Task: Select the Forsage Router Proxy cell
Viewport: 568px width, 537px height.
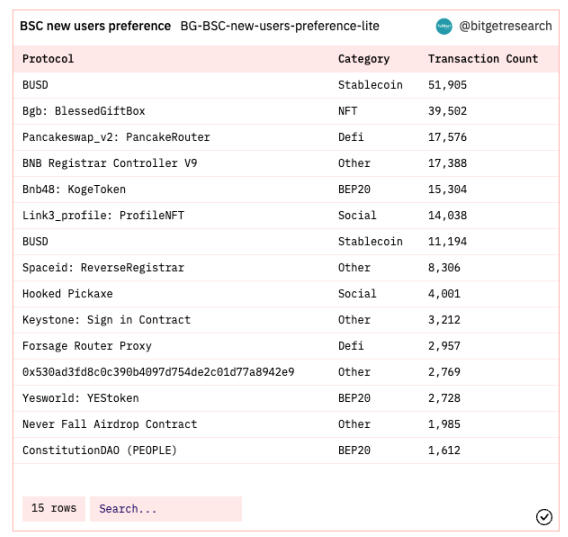Action: (x=87, y=346)
